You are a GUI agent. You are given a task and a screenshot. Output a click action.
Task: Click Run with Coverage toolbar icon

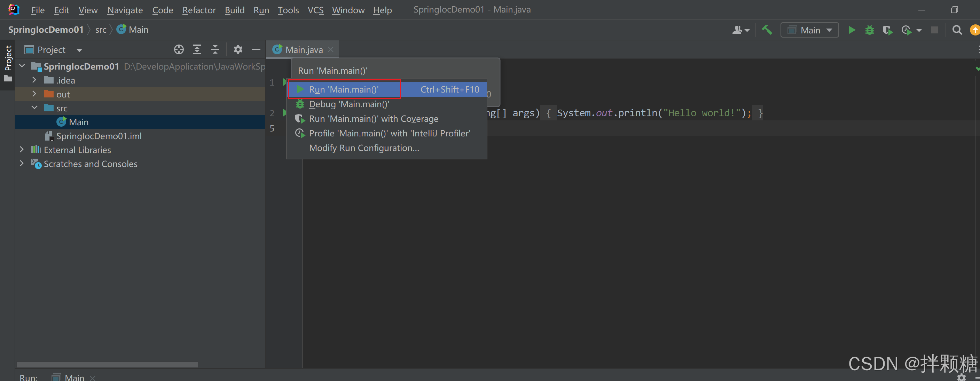coord(887,30)
